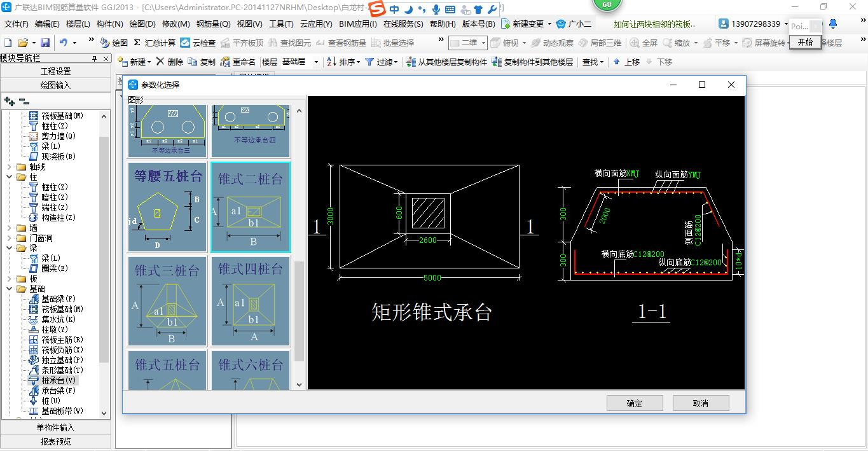Click the 单构件输入 navigation button
The image size is (868, 451).
click(56, 427)
